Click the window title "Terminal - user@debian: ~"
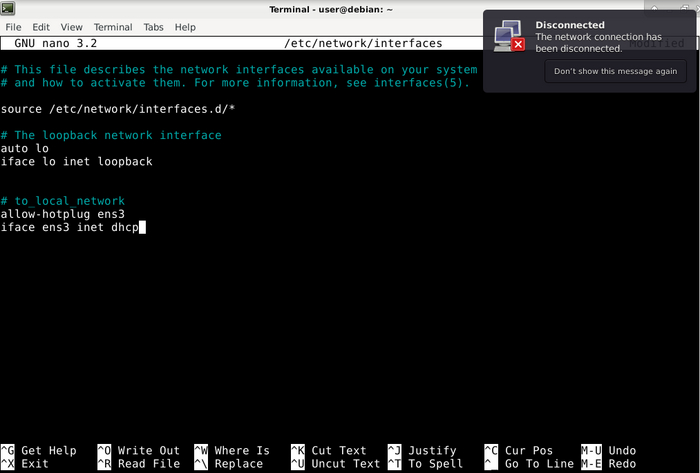This screenshot has height=473, width=700. (331, 9)
